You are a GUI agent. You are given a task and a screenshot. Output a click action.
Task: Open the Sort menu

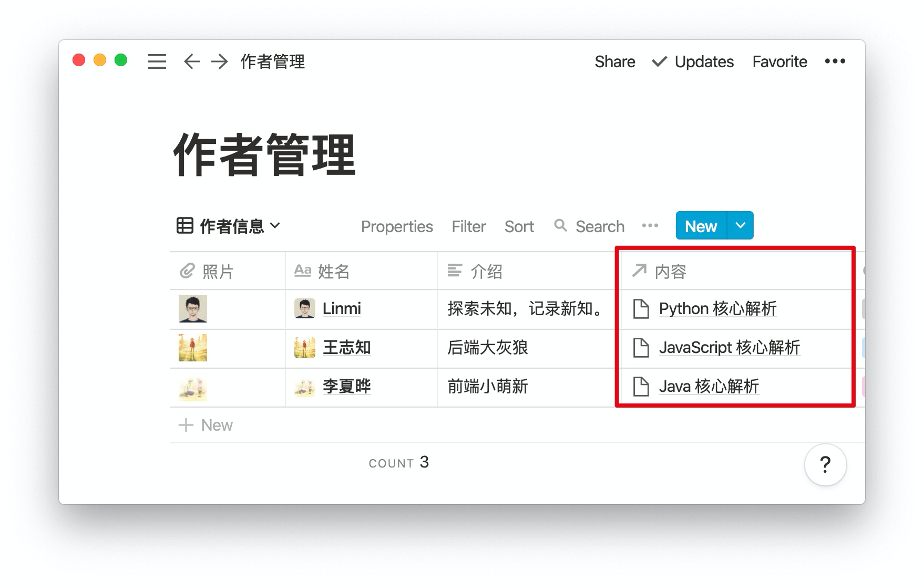519,226
